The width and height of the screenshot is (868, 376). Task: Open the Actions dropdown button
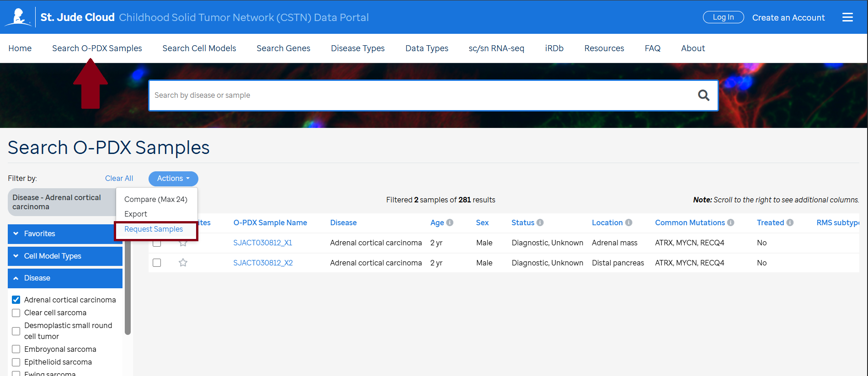pos(173,179)
